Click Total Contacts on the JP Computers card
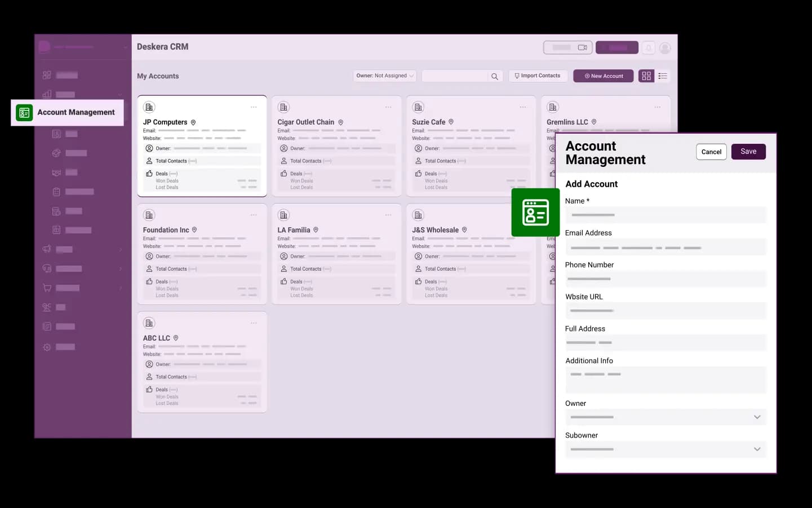812x508 pixels. click(x=171, y=161)
